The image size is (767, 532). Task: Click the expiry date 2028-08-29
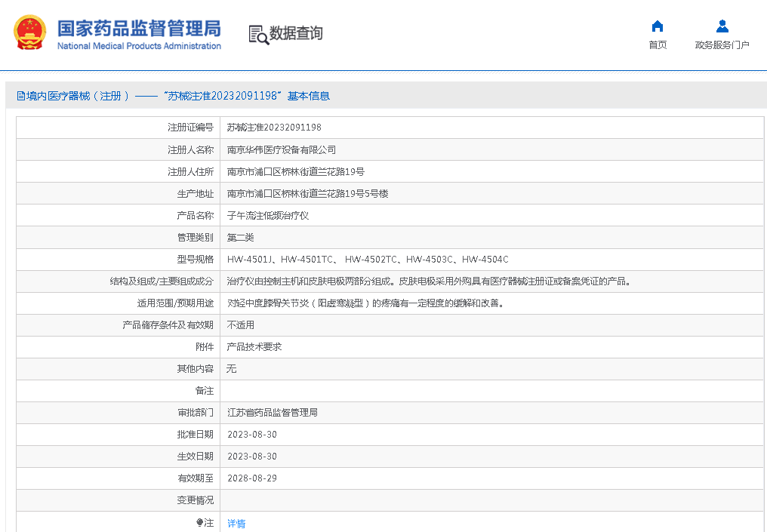(252, 478)
